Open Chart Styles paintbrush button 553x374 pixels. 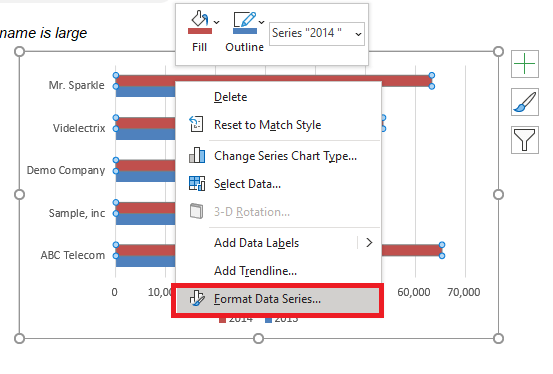click(x=525, y=102)
